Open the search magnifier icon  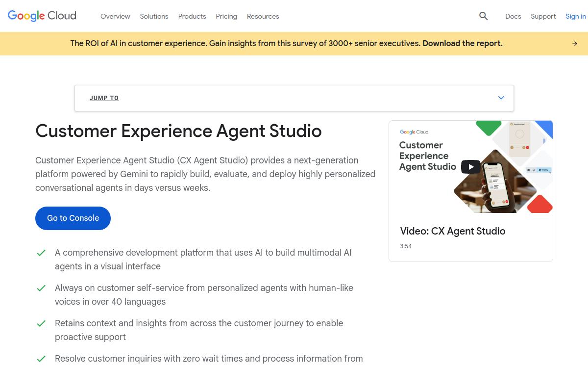[484, 16]
